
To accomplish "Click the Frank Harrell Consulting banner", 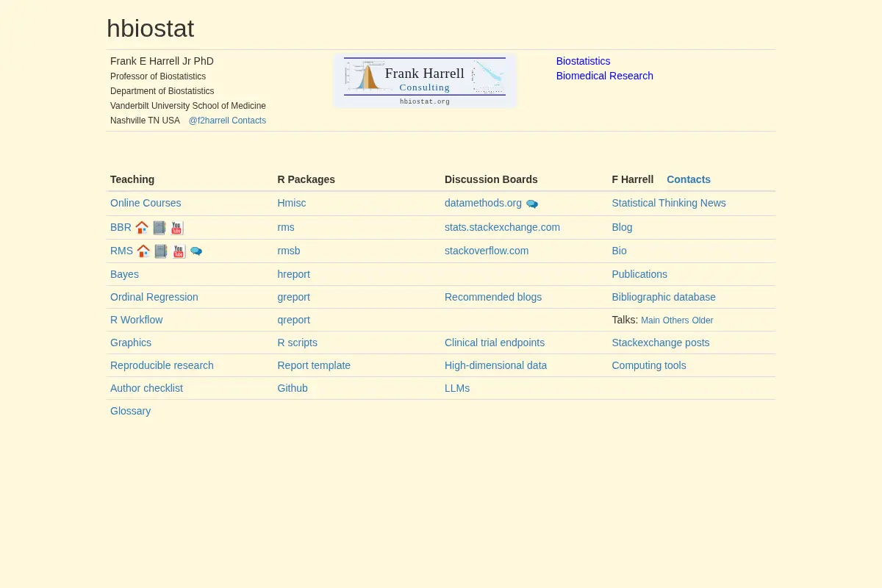I will [425, 81].
